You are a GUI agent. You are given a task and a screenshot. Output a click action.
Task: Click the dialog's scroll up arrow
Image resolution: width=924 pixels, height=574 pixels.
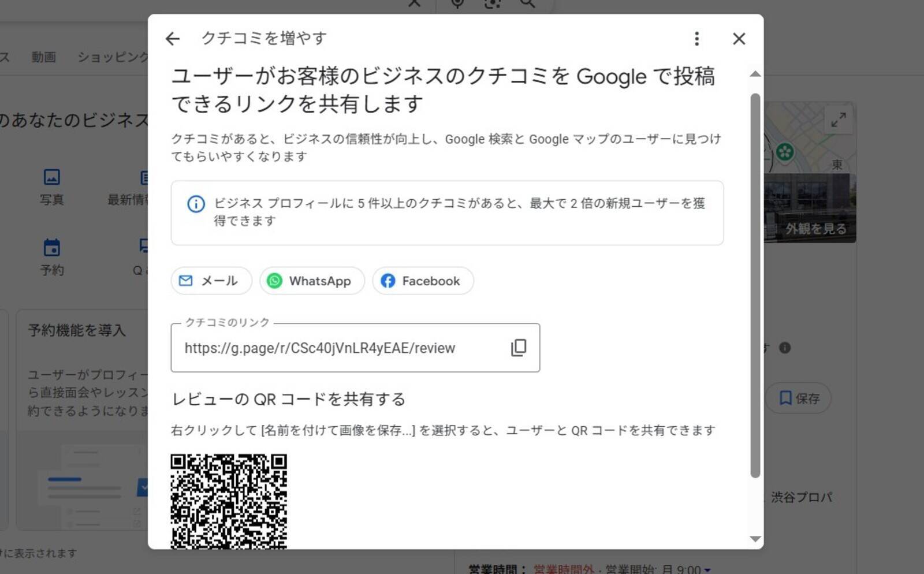pos(755,74)
